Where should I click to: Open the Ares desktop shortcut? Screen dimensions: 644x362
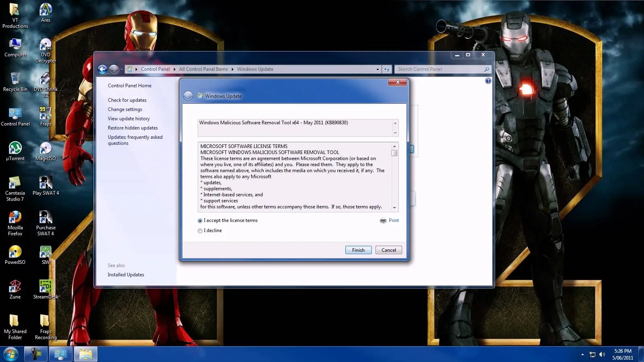(45, 13)
